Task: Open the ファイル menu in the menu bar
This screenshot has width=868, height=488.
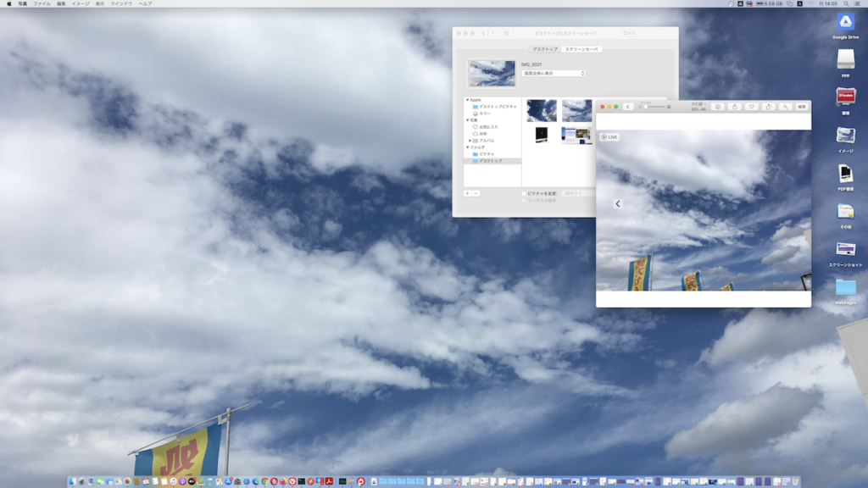Action: click(42, 3)
